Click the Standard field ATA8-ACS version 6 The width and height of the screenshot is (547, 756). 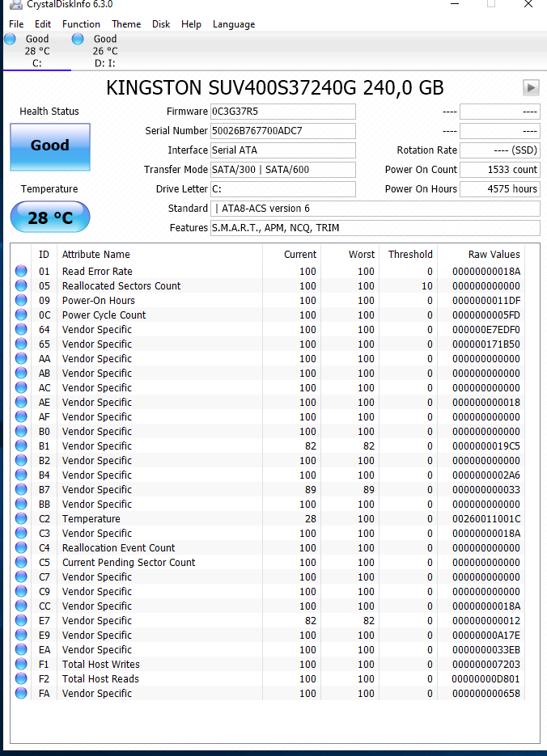pos(375,209)
